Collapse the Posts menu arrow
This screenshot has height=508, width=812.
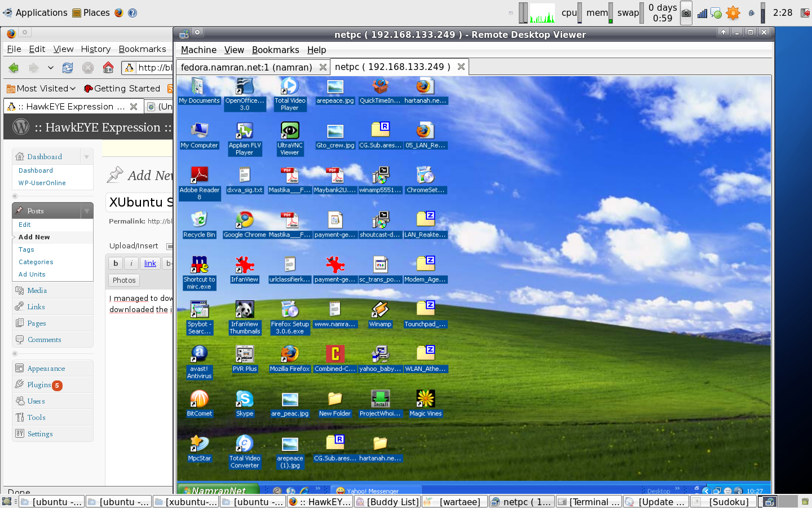pyautogui.click(x=86, y=211)
